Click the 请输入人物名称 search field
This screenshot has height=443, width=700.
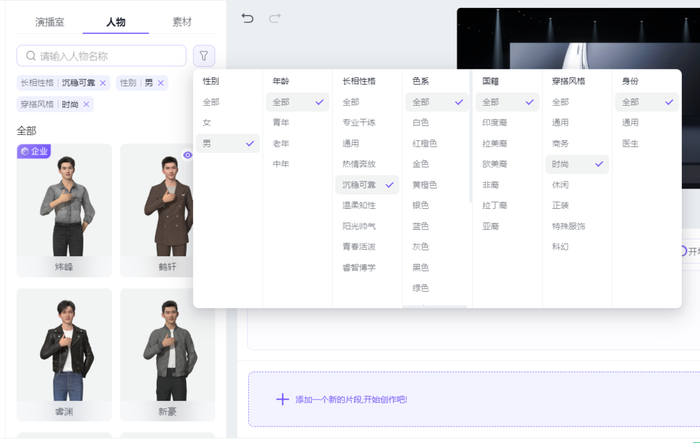[x=108, y=56]
